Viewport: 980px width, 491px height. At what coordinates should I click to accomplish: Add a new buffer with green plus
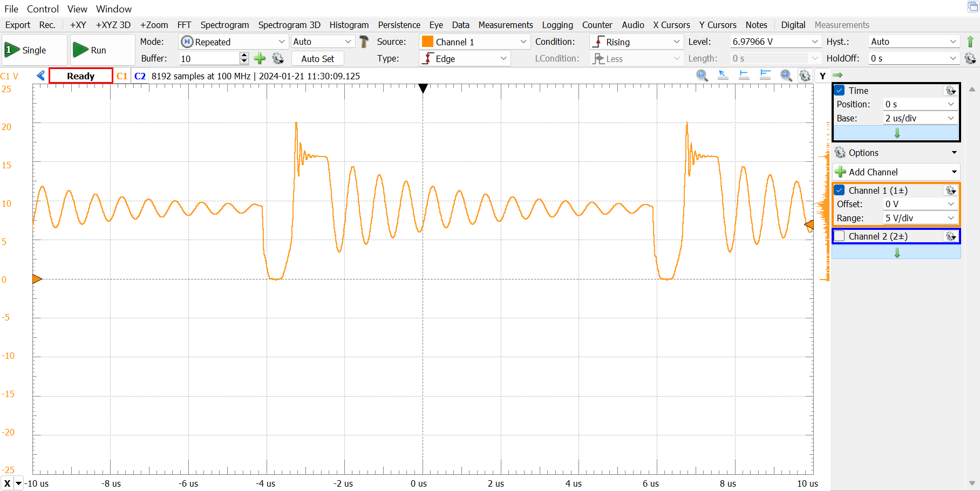click(260, 58)
